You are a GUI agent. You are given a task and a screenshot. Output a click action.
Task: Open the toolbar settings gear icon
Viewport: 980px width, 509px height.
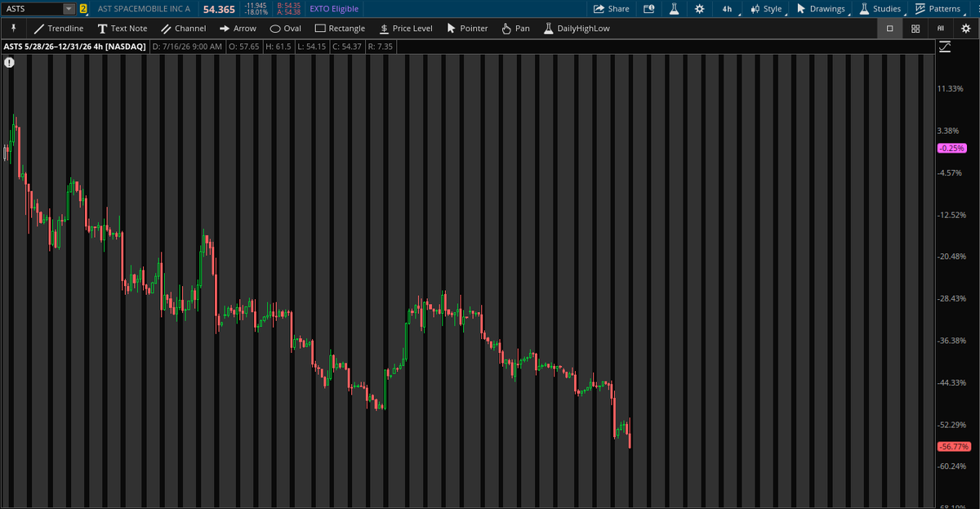(x=966, y=28)
